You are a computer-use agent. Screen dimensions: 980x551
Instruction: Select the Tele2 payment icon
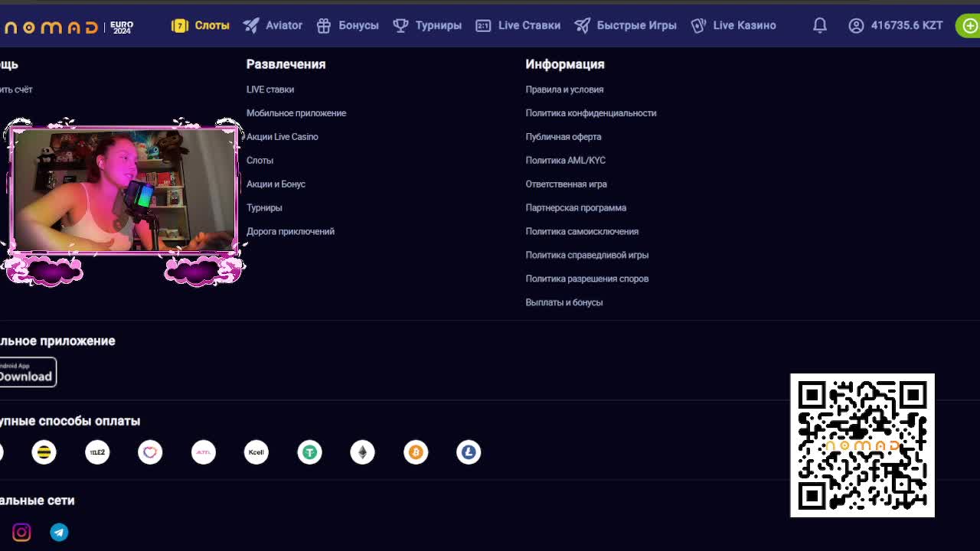(97, 452)
